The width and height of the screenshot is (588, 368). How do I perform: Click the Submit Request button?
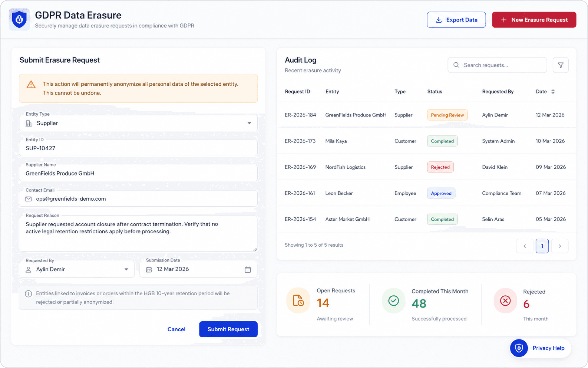228,329
